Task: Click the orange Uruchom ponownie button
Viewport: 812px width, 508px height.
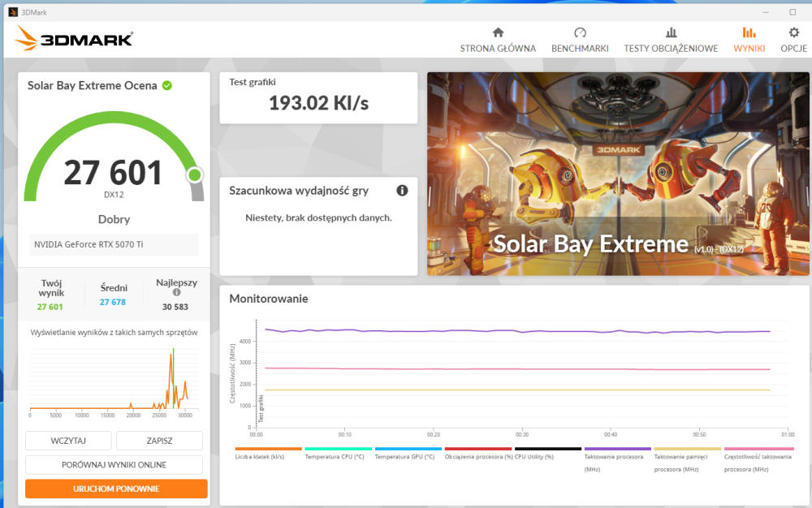Action: (x=116, y=489)
